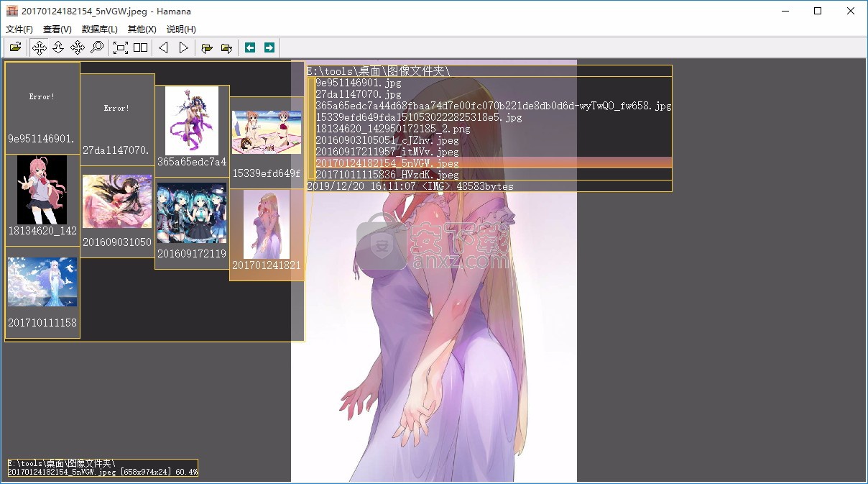868x484 pixels.
Task: Select 365a65edc7a44d68fbaa74d7e00fc070b221 file entry
Action: point(493,106)
